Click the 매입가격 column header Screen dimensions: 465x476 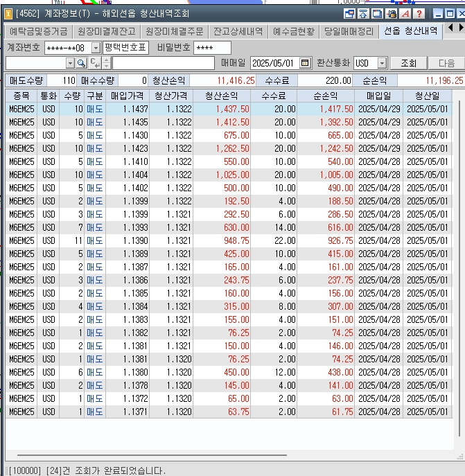click(128, 96)
